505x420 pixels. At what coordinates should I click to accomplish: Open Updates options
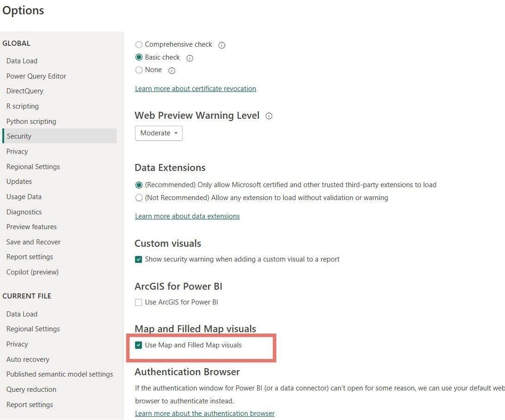point(19,182)
